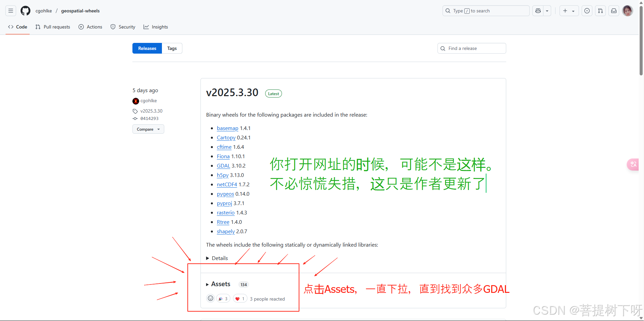Open the geospatial-wheels repository link
The height and width of the screenshot is (321, 644).
tap(80, 11)
